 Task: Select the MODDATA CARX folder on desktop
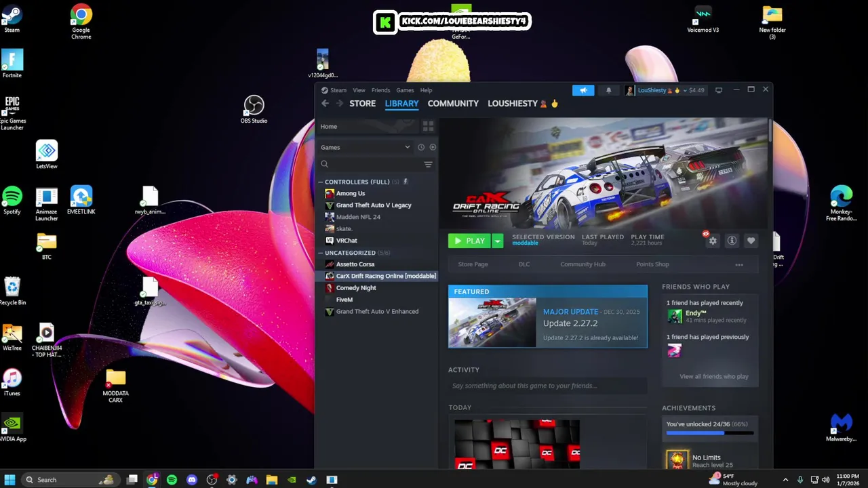tap(115, 387)
